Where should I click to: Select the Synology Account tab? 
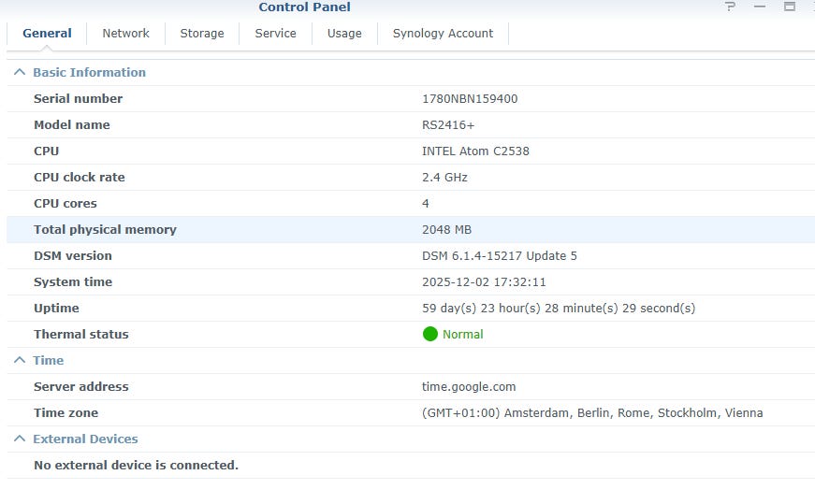[443, 33]
